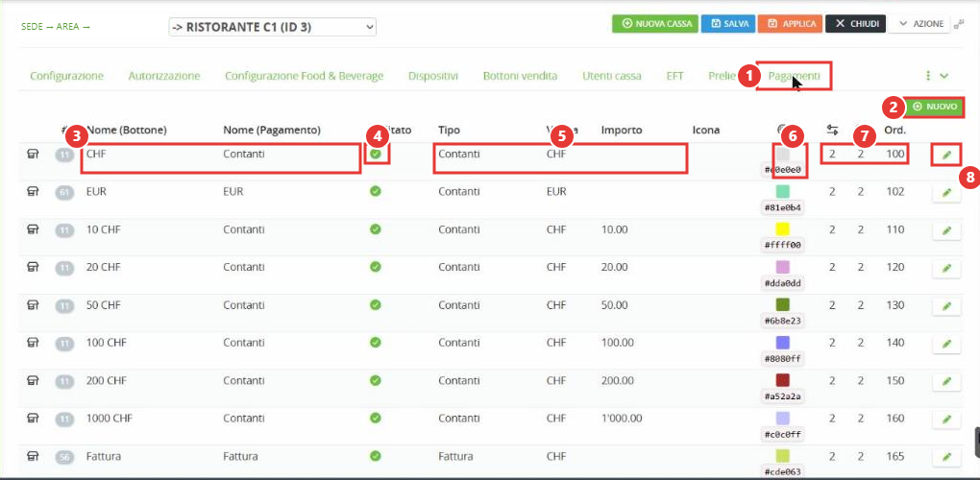Edit the 100 CHF payment row

(946, 344)
